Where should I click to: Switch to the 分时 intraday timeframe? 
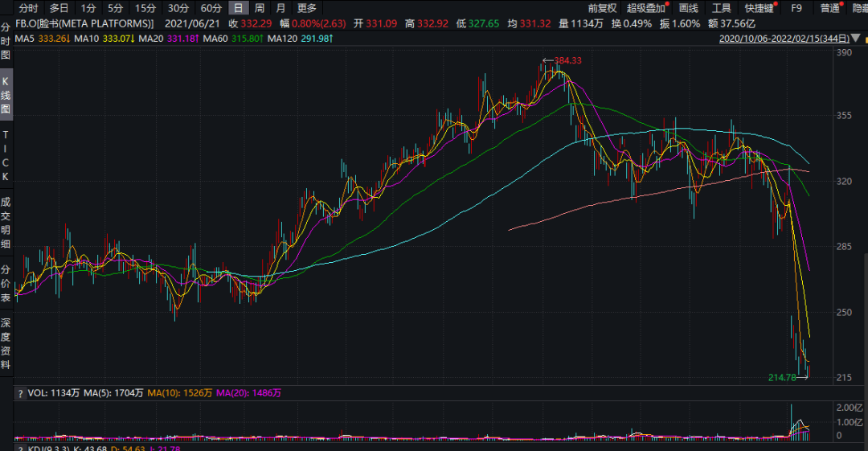[28, 8]
